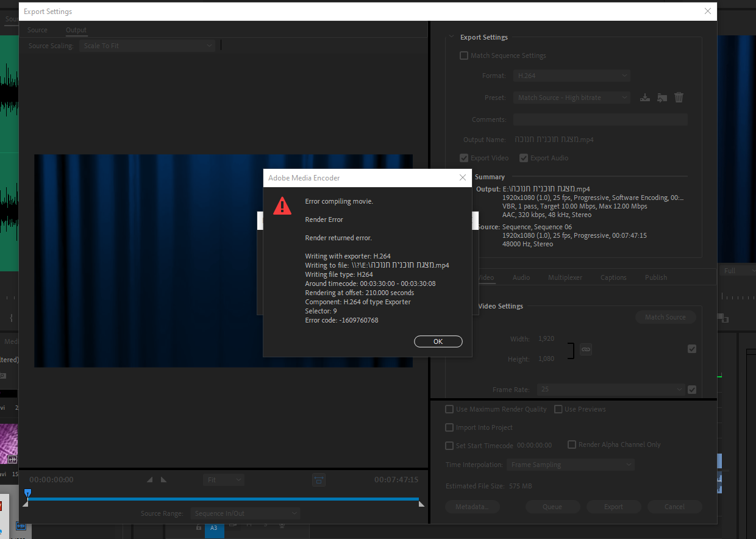Screen dimensions: 756x539
Task: Click the current timecode 00:00:00:00
Action: [51, 480]
